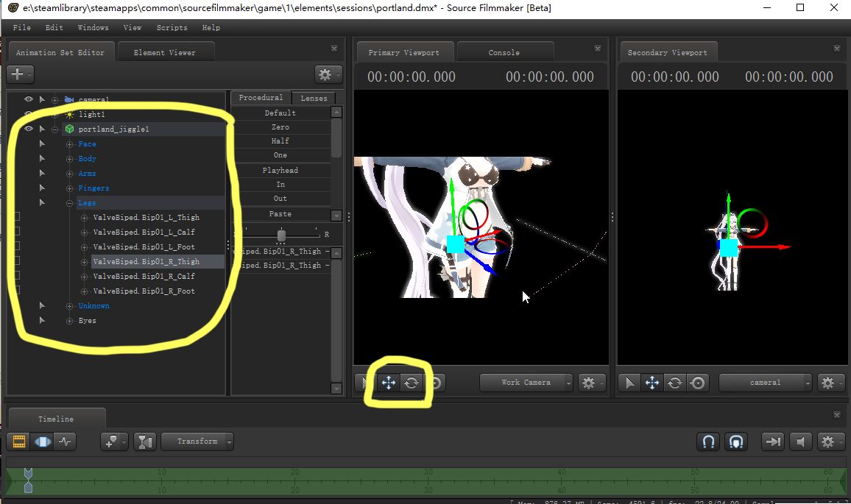Mute audio with the speaker icon

point(800,441)
